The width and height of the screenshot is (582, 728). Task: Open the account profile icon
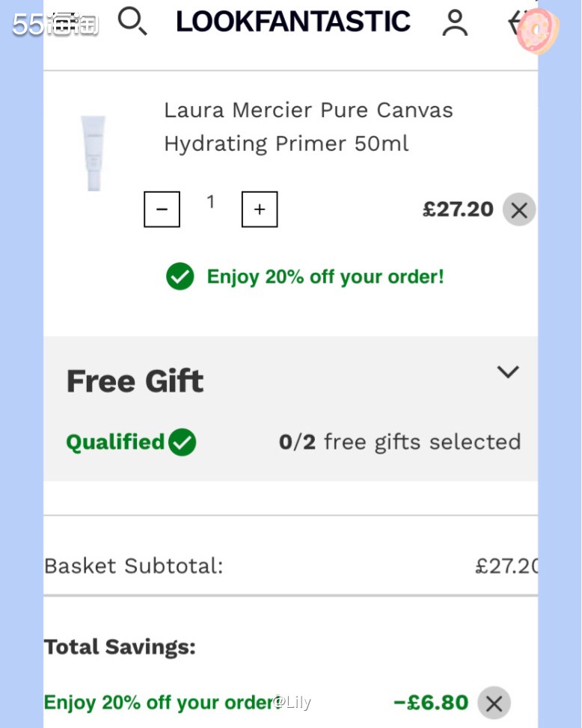click(x=456, y=22)
